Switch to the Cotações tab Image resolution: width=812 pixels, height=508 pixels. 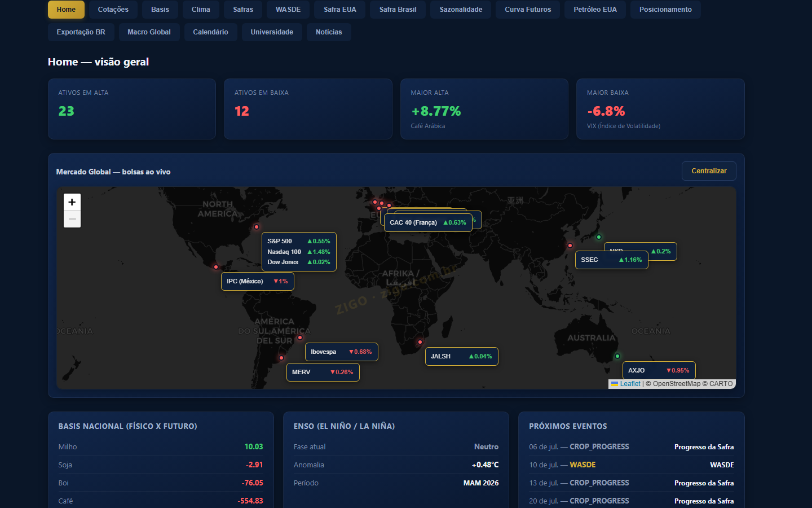[113, 10]
